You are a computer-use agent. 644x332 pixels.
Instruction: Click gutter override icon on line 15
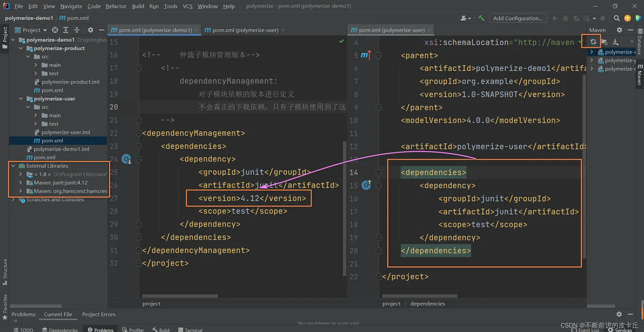[x=366, y=185]
